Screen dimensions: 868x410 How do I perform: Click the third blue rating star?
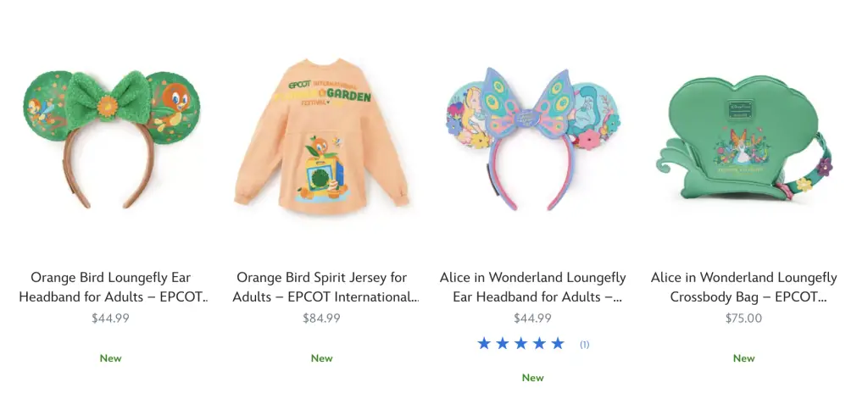pyautogui.click(x=521, y=344)
